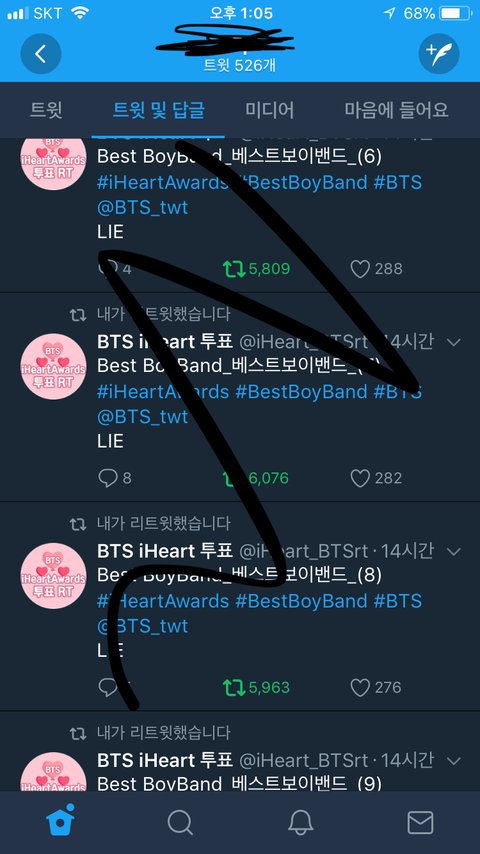
Task: Open the 마음에 들어요 tab
Action: tap(397, 110)
